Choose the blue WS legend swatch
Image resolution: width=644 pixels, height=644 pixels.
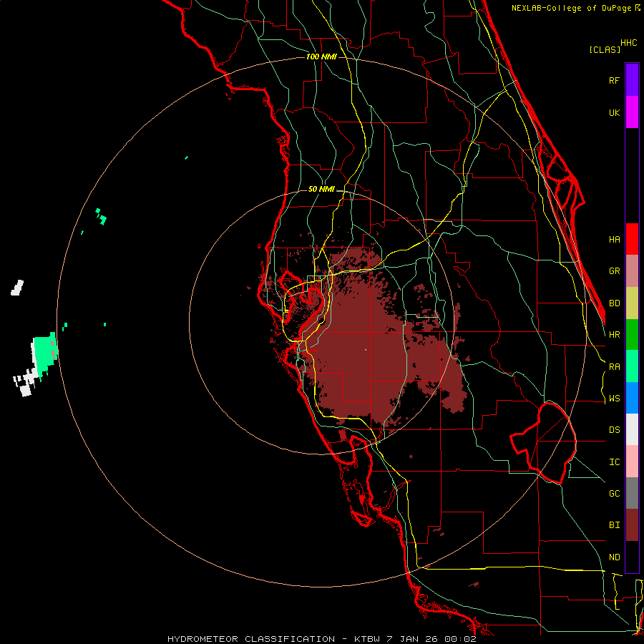(632, 398)
